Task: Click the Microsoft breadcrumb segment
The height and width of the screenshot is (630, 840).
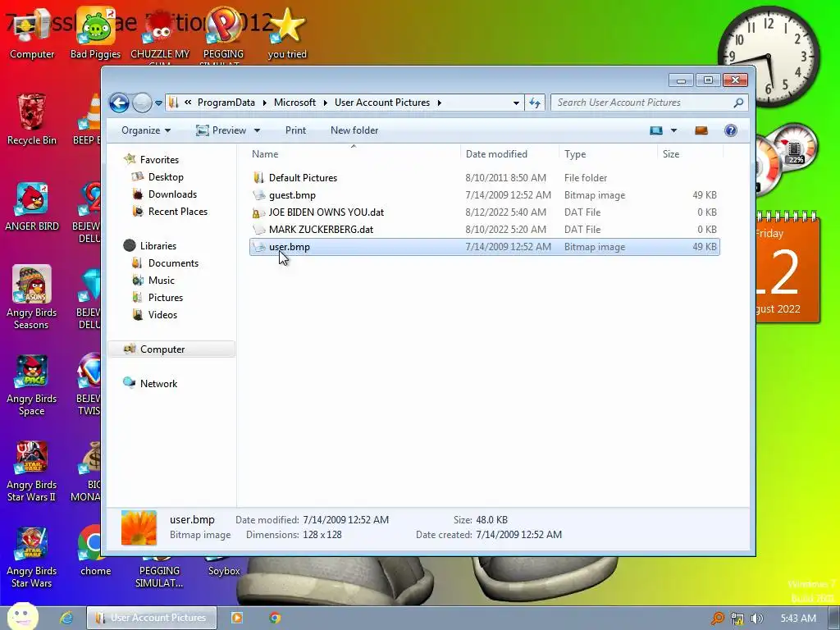Action: click(x=294, y=103)
